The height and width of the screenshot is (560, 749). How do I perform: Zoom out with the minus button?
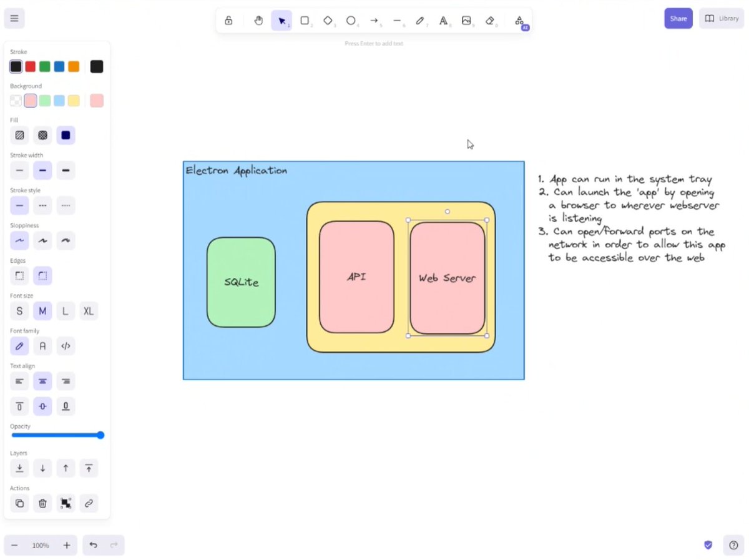point(14,545)
